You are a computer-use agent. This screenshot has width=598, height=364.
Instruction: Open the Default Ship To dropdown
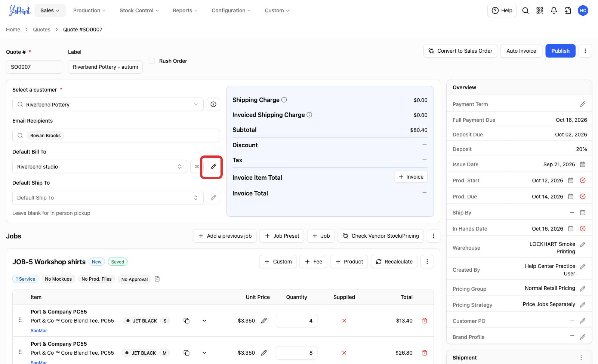108,198
